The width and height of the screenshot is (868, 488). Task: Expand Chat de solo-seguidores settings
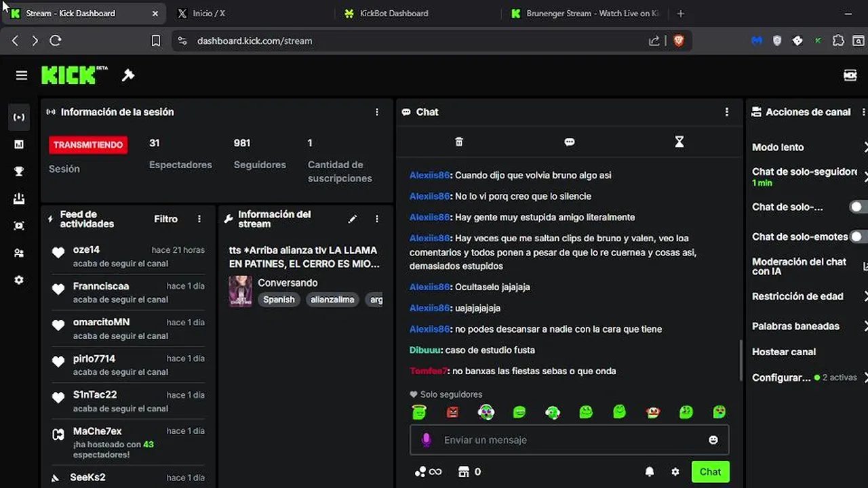coord(810,177)
